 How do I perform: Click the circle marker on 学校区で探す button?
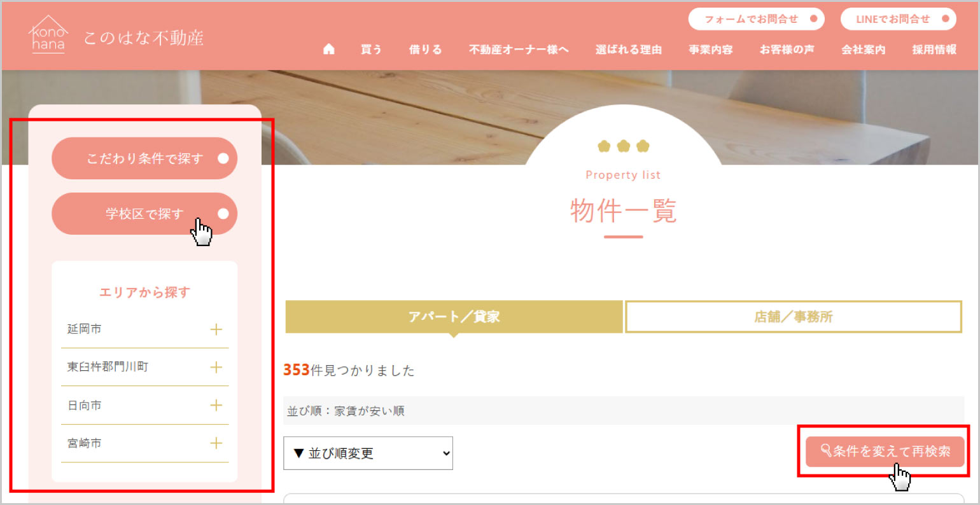coord(223,214)
